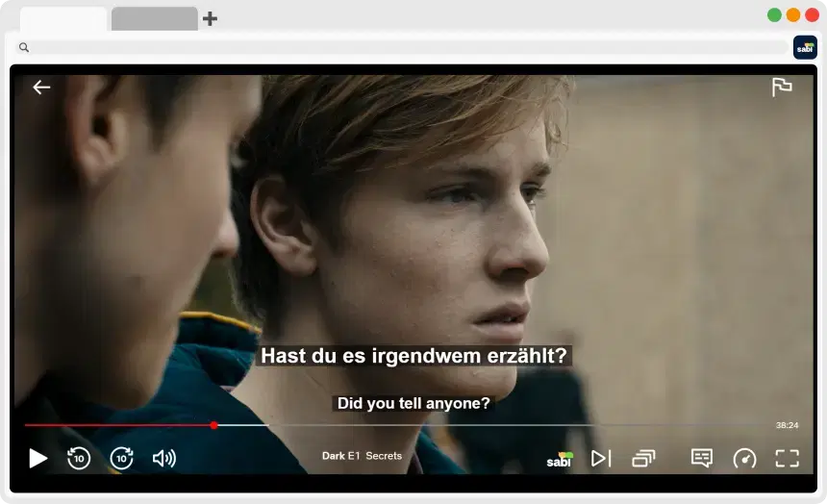Play the video

(x=38, y=458)
